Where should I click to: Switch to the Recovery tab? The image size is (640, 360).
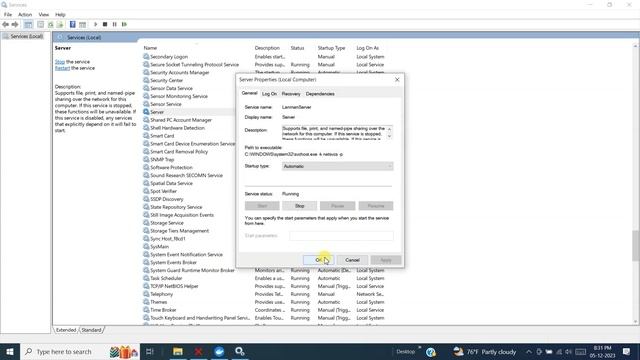[x=291, y=94]
